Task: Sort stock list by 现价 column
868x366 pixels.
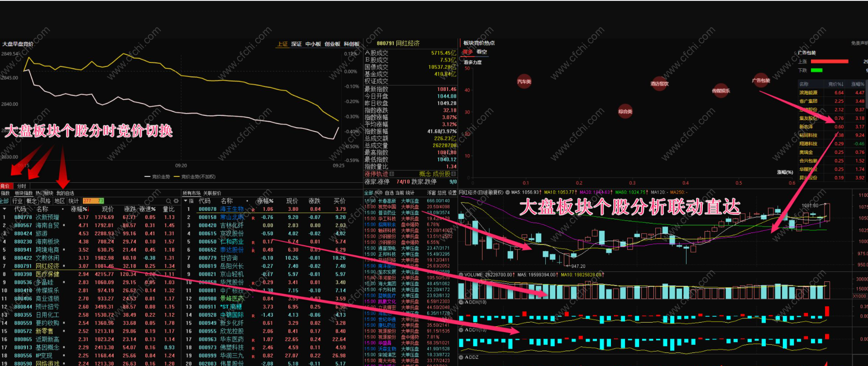Action: coord(292,201)
